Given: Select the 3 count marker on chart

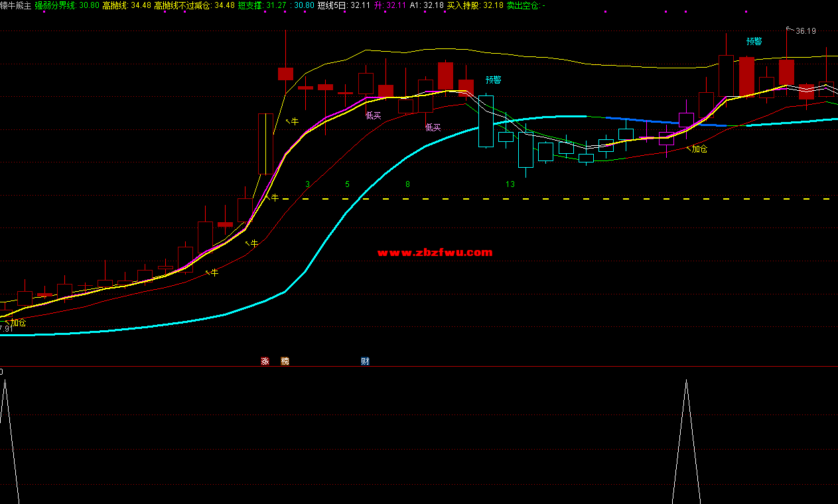Looking at the screenshot, I should (307, 184).
